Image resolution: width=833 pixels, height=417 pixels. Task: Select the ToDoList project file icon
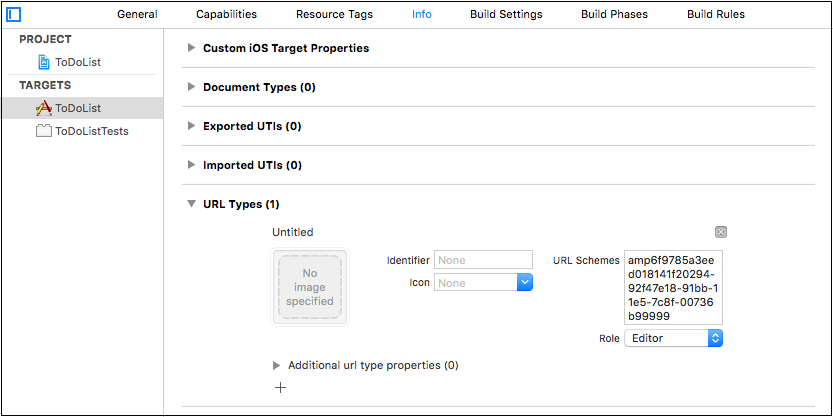44,62
